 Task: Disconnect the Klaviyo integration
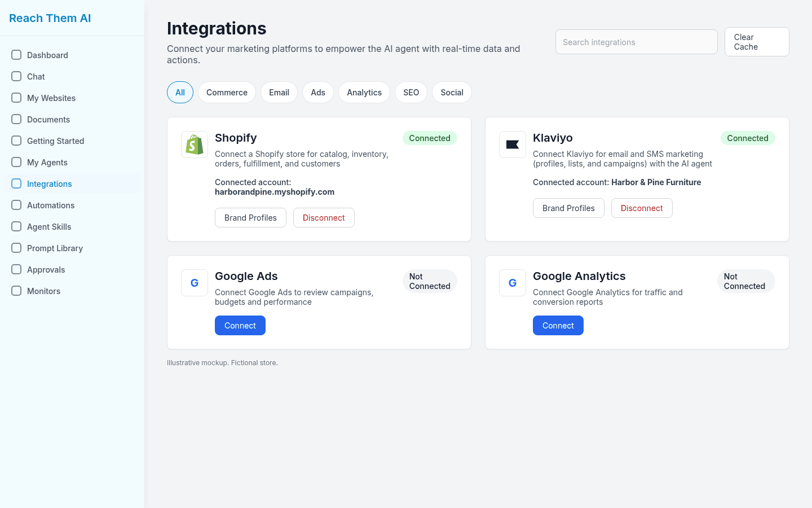pyautogui.click(x=642, y=208)
